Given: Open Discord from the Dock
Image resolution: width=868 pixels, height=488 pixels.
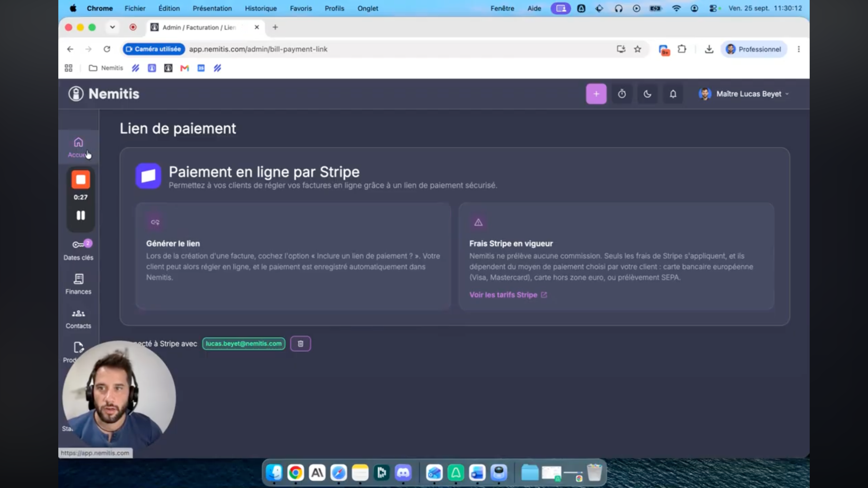Looking at the screenshot, I should coord(403,472).
